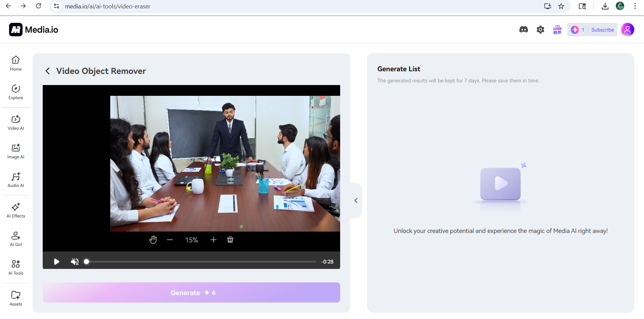Open the settings gear in header
Screen dimensions: 644x319
(540, 30)
